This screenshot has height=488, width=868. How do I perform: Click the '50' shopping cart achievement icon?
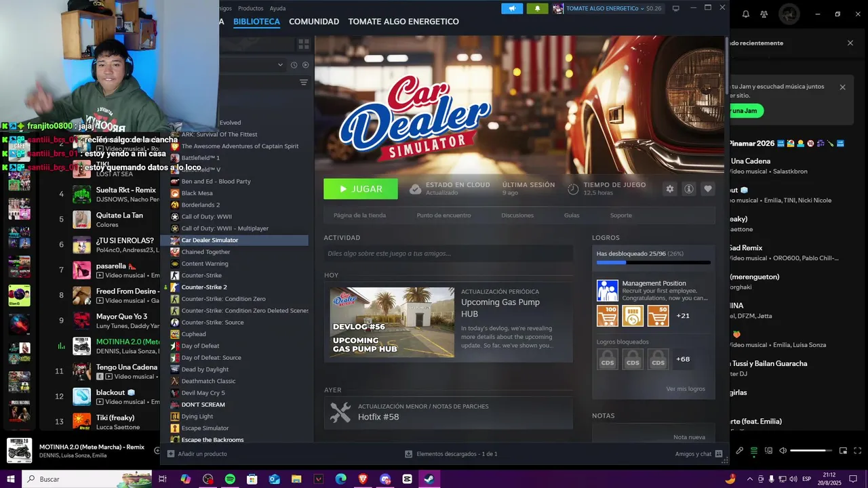tap(658, 316)
